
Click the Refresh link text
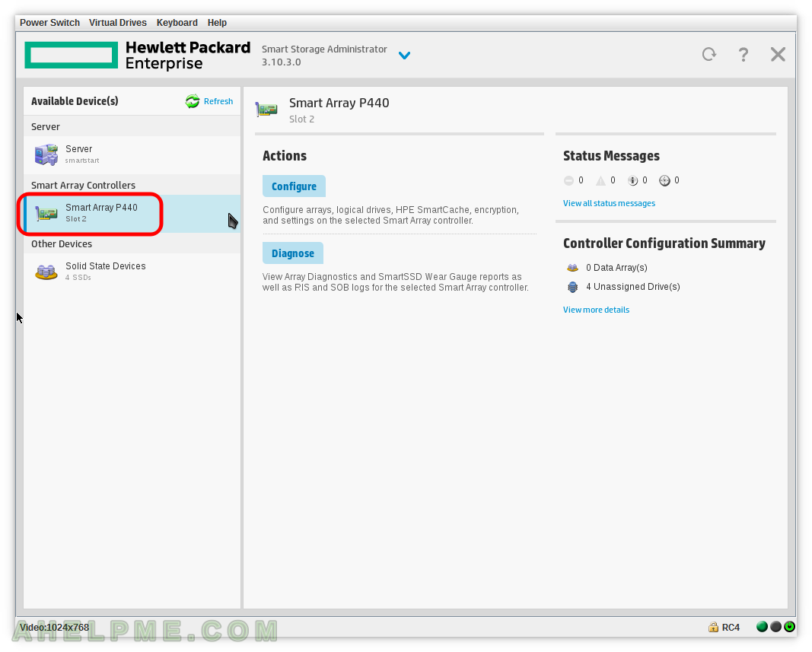(x=218, y=101)
